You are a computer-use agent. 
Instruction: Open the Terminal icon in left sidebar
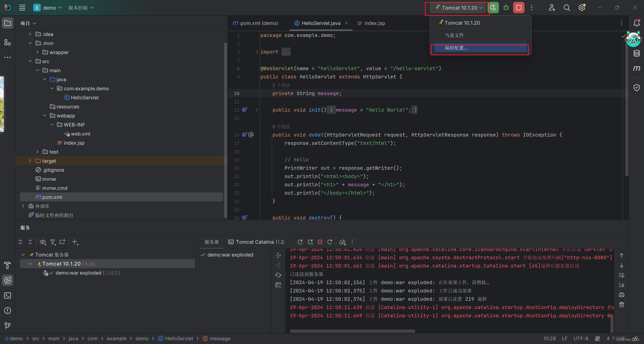[x=7, y=296]
